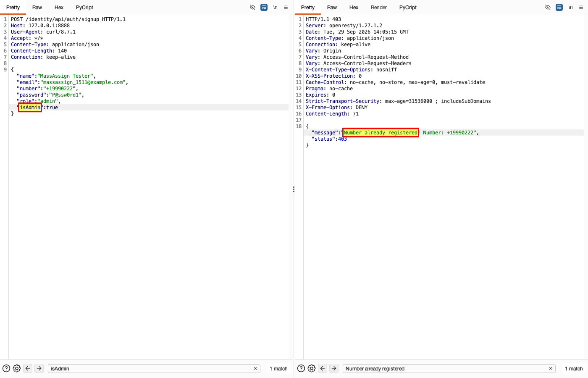Image resolution: width=588 pixels, height=378 pixels.
Task: Select Pretty tab in request panel
Action: pyautogui.click(x=13, y=7)
